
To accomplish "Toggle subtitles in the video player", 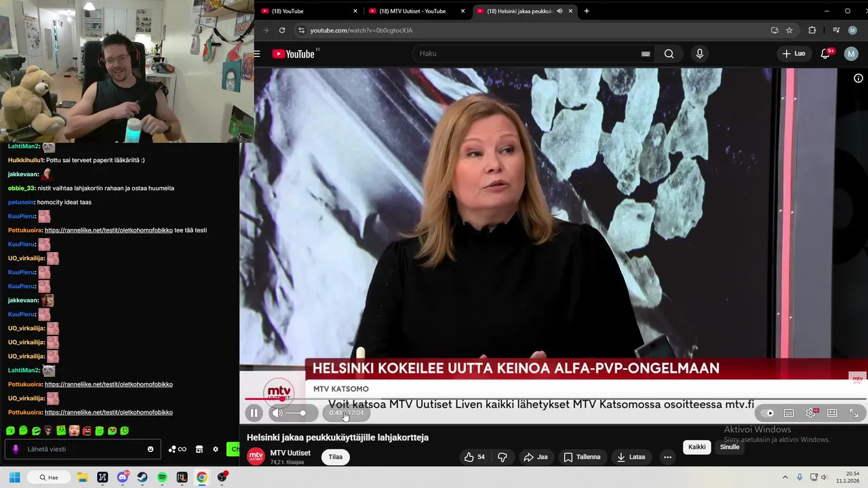I will tap(789, 413).
